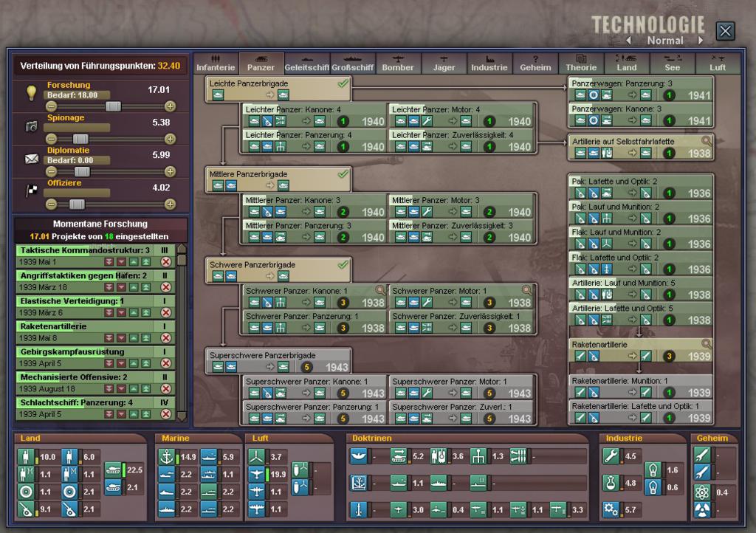
Task: Open the Infanterie technology tab
Action: (216, 63)
